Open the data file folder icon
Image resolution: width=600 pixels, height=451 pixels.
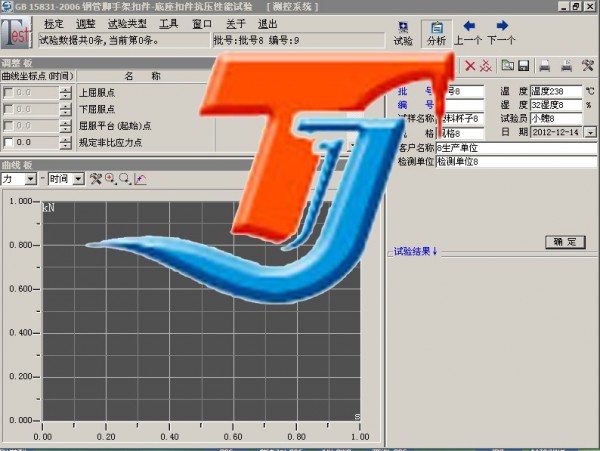507,65
